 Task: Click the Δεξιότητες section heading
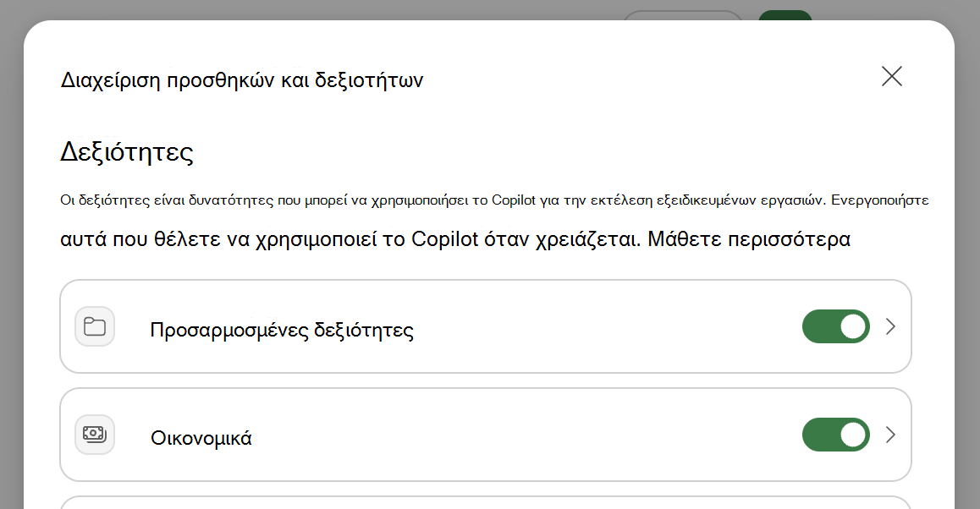[x=127, y=151]
